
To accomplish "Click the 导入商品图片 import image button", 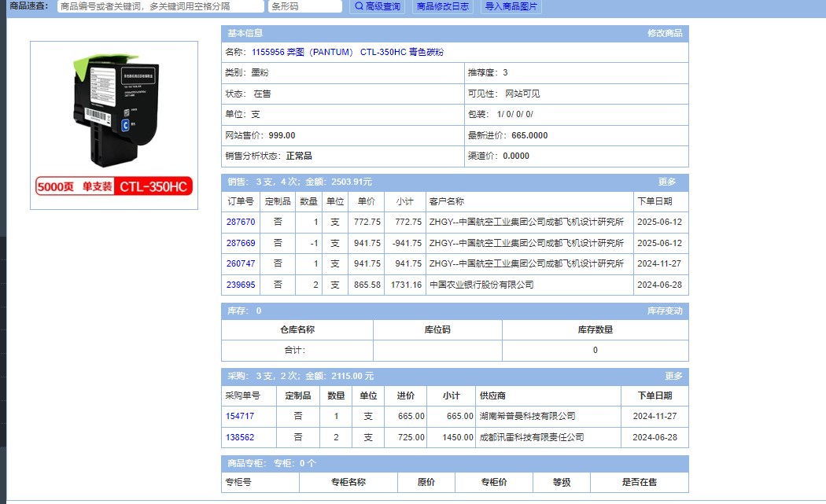I will tap(511, 6).
